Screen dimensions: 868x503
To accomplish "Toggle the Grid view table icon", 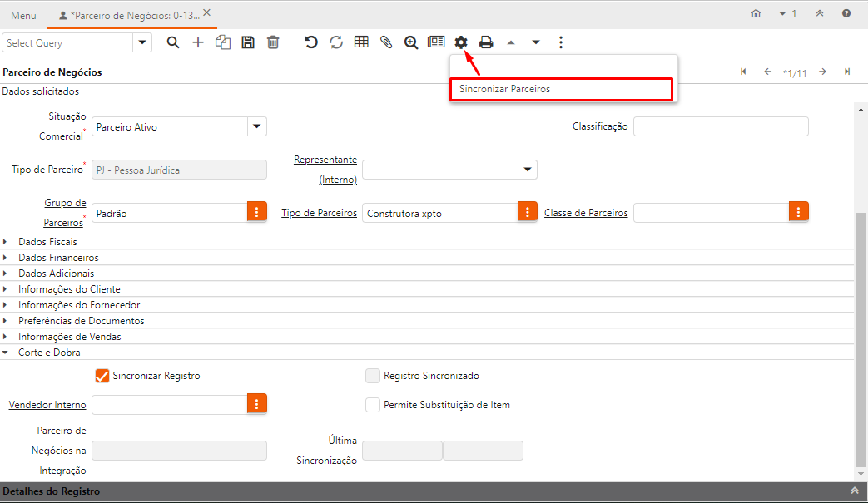I will click(x=361, y=42).
